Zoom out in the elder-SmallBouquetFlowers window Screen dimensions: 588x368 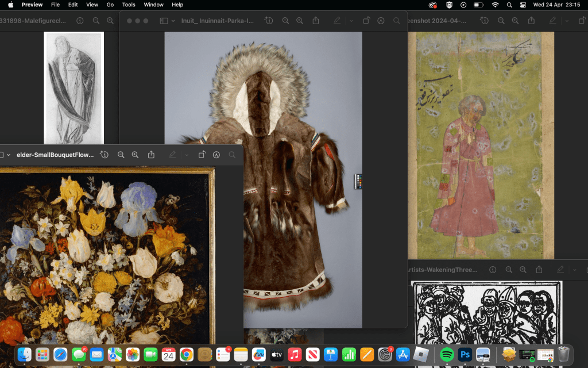(121, 155)
